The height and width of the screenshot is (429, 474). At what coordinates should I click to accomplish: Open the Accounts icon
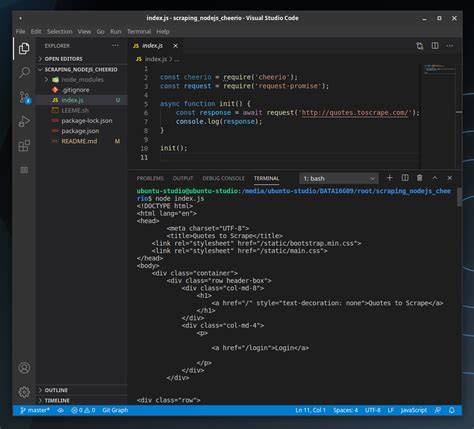[x=24, y=368]
